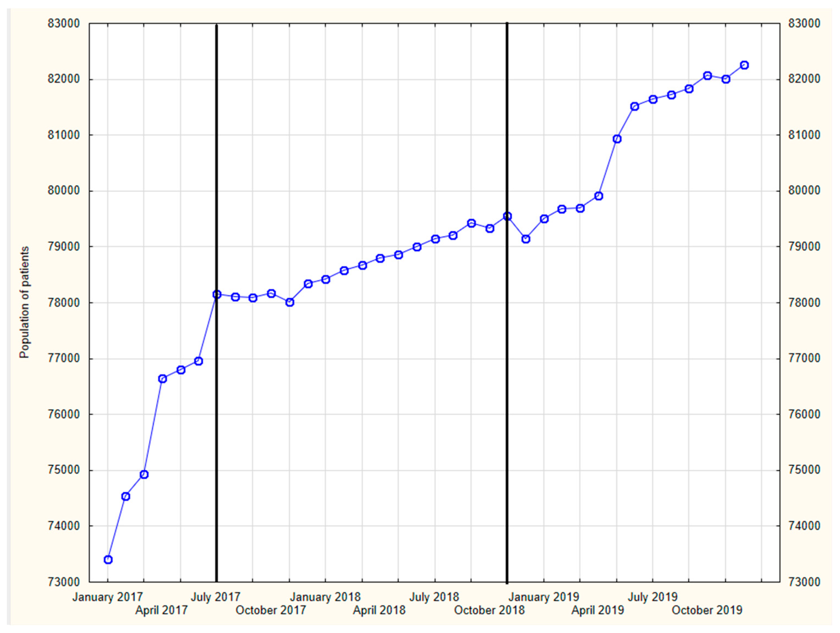Viewport: 840px width, 633px height.
Task: Click the 'October 2019' x-axis label
Action: (707, 610)
